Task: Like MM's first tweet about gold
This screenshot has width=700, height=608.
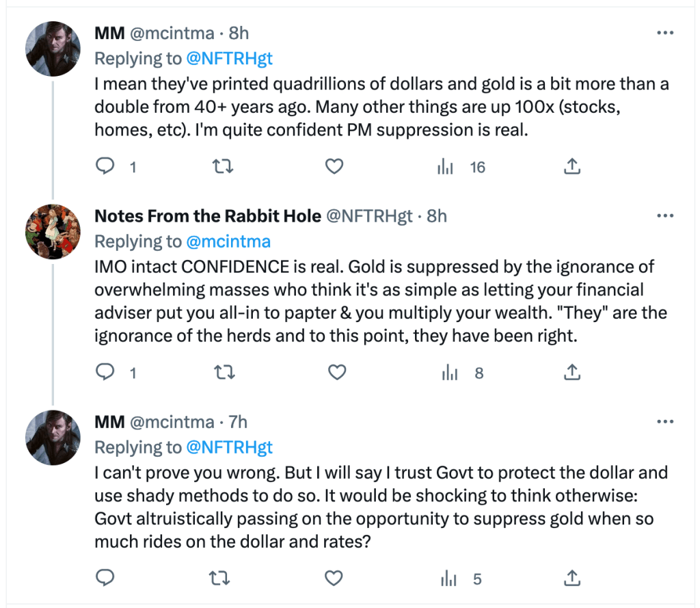Action: pyautogui.click(x=333, y=166)
